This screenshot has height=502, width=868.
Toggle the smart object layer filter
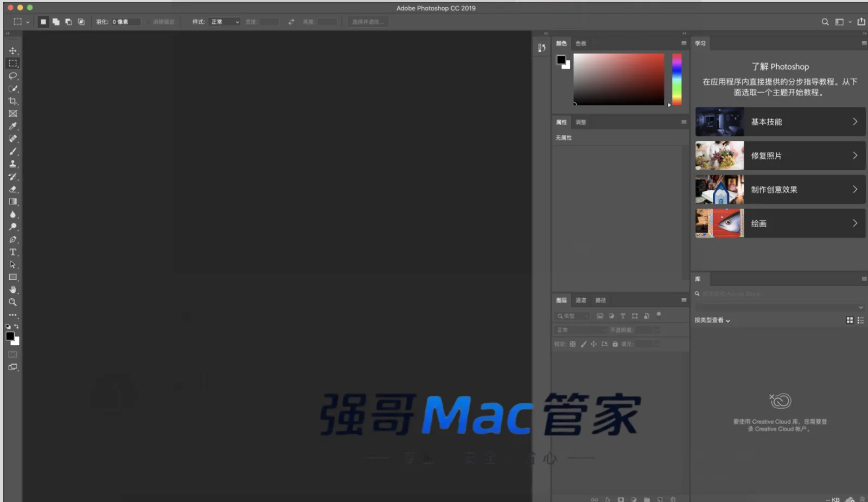click(647, 316)
